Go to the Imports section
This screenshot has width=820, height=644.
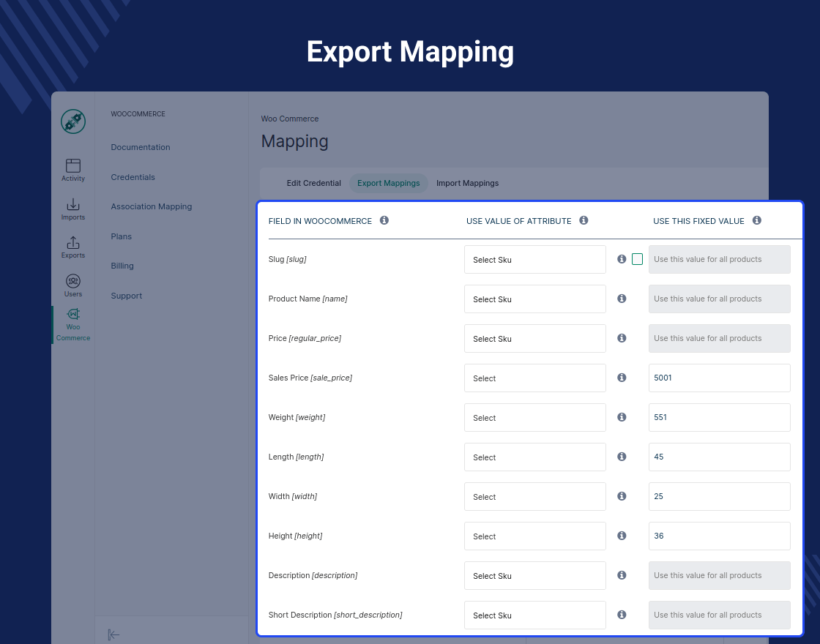pos(73,209)
